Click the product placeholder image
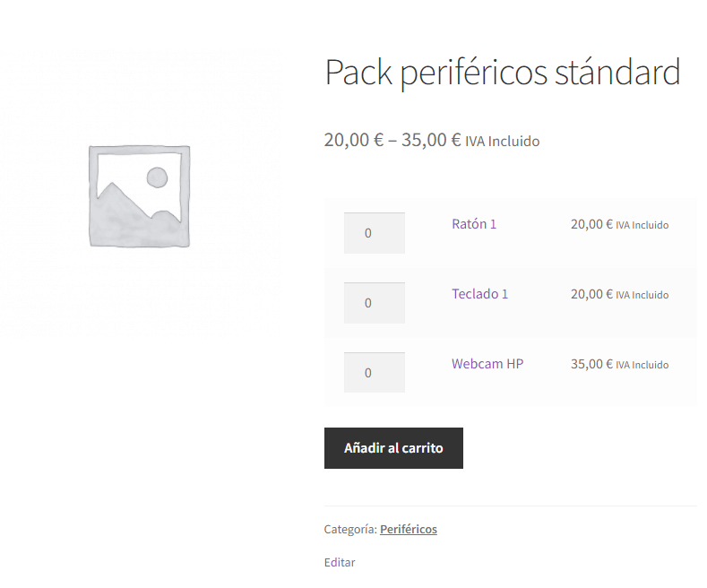Screen dimensions: 707x588 tap(139, 196)
